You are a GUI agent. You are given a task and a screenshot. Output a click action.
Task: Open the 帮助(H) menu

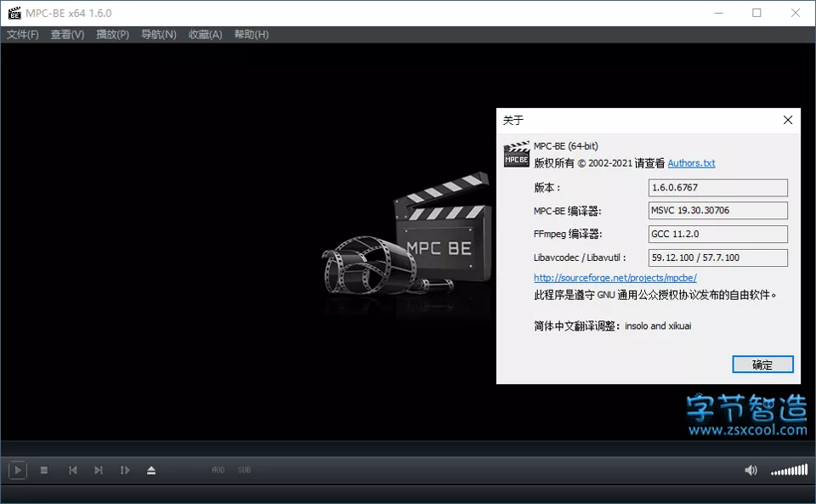coord(252,34)
